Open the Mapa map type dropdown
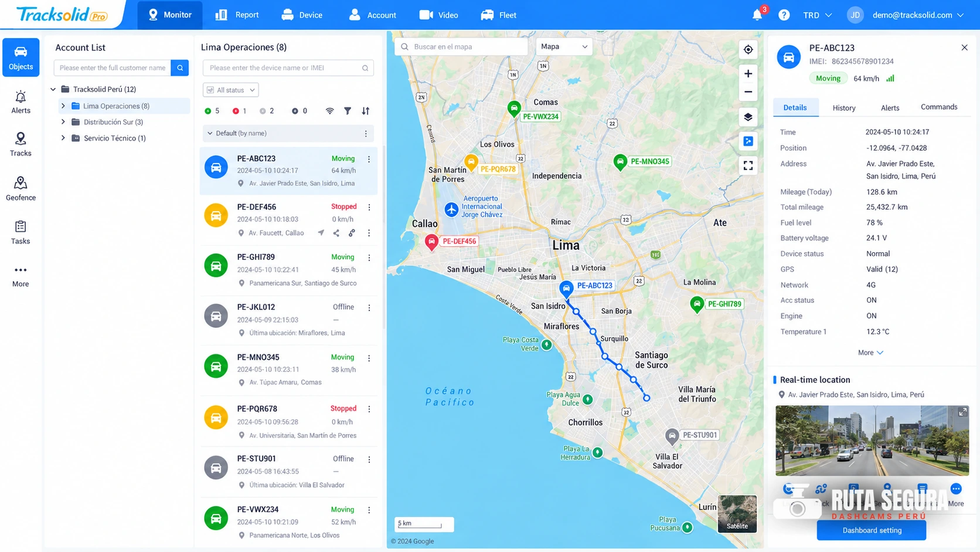 tap(564, 46)
